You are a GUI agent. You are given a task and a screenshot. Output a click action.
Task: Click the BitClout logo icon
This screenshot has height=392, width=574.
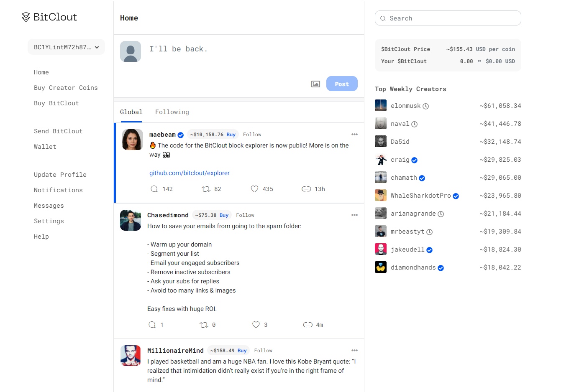coord(26,17)
